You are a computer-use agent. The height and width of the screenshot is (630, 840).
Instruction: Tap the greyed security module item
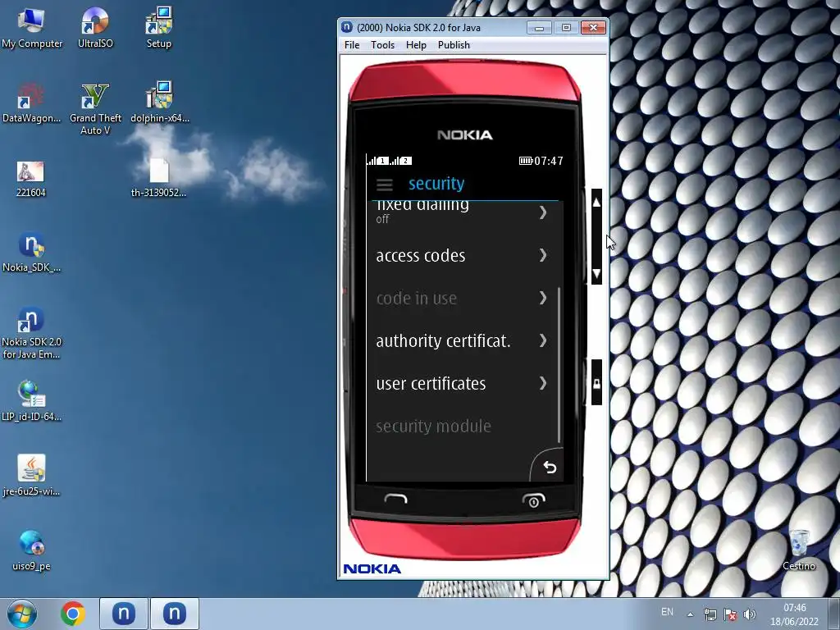[x=463, y=426]
